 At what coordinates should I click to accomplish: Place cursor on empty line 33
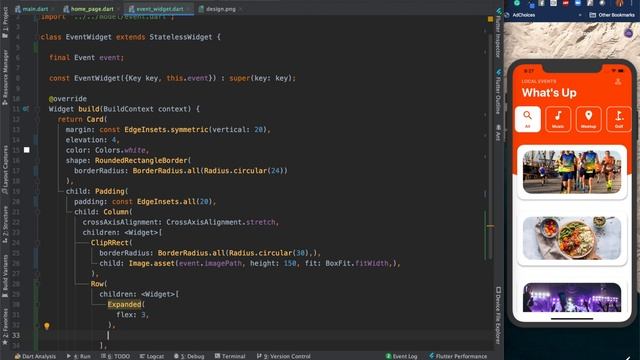pos(261,335)
